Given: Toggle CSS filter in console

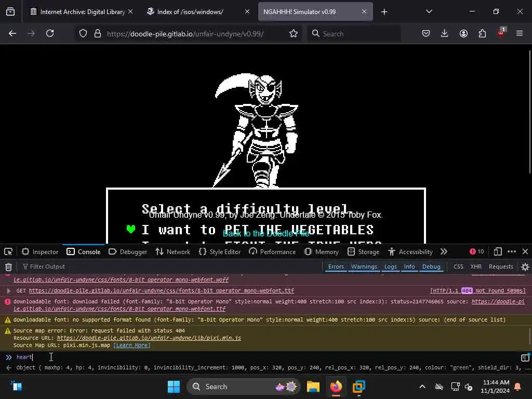Looking at the screenshot, I should tap(458, 267).
